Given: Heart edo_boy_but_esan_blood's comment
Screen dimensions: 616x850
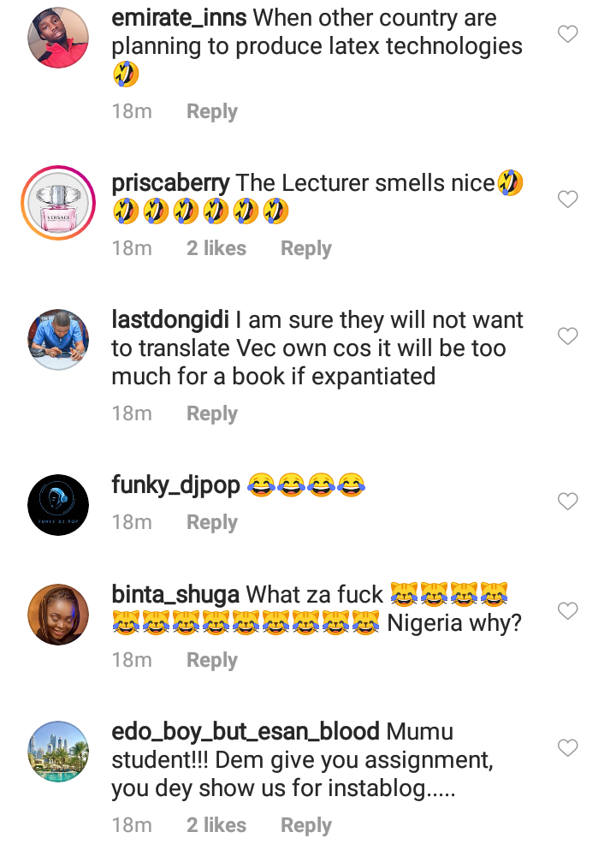Looking at the screenshot, I should click(567, 748).
